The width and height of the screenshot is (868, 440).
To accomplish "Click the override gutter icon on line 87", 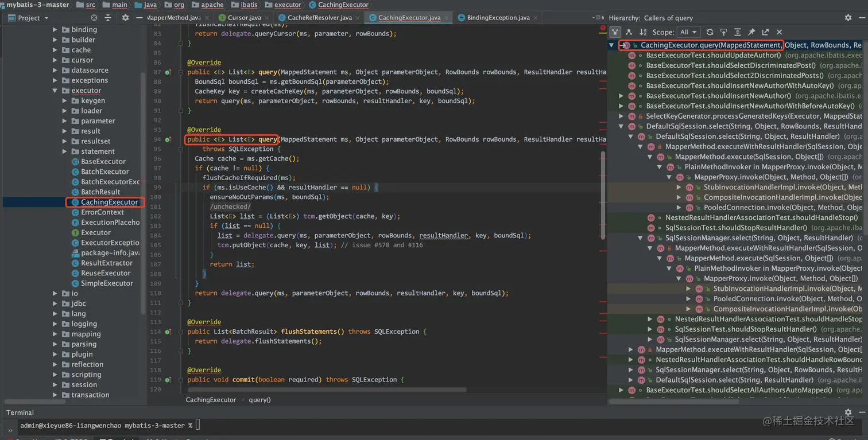I will coord(168,73).
